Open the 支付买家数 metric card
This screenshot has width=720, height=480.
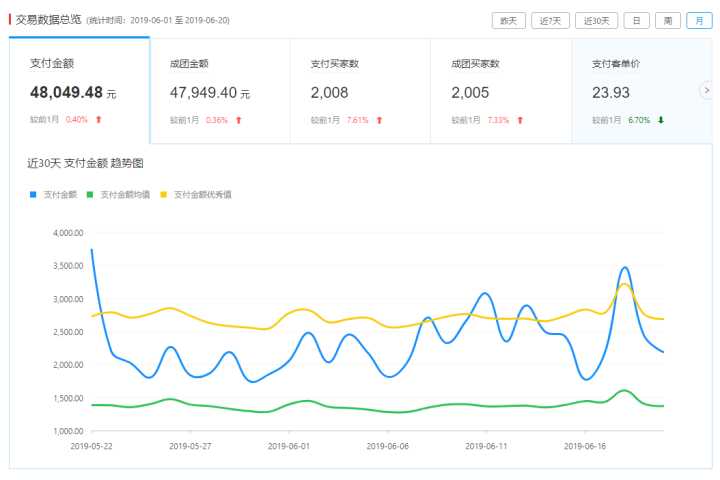tap(360, 90)
